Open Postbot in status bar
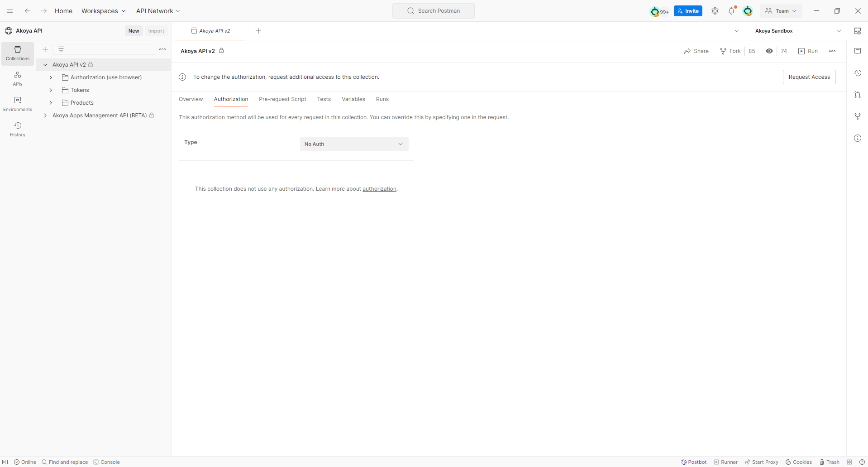Screen dimensions: 868x467 pos(694,462)
